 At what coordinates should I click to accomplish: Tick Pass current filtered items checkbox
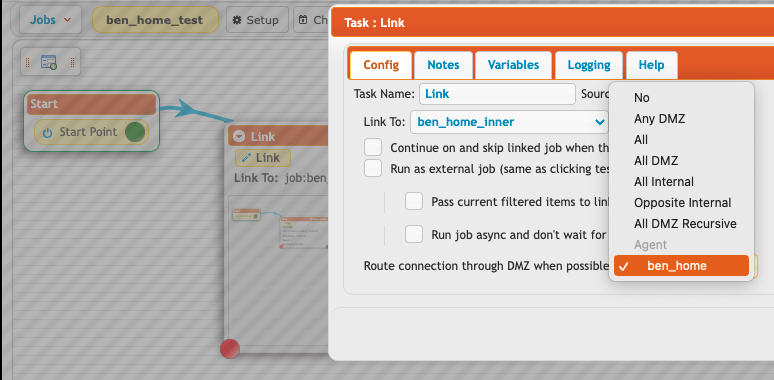click(414, 201)
